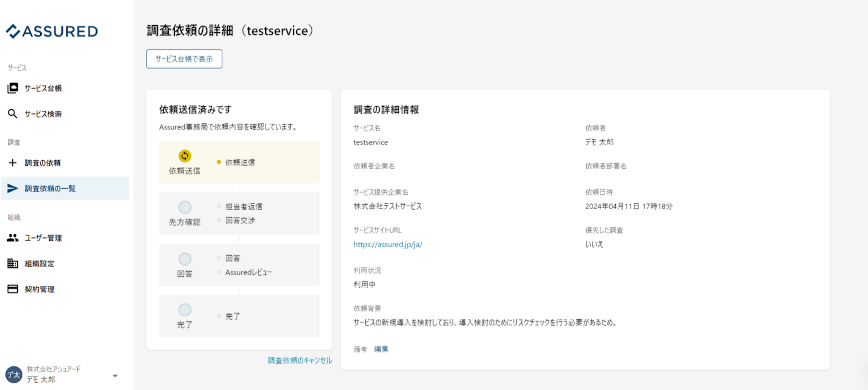
Task: Click the people icon for ユーザー管理
Action: [12, 238]
